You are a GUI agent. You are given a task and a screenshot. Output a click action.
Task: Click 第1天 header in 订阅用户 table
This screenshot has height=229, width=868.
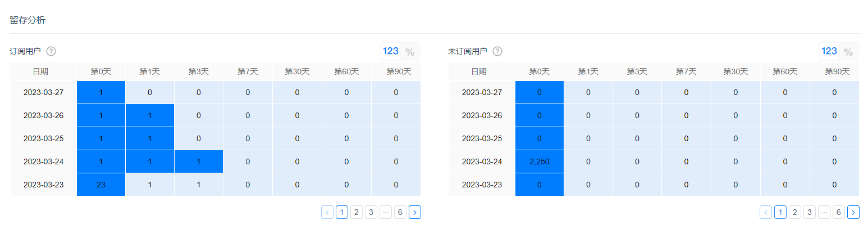click(150, 71)
